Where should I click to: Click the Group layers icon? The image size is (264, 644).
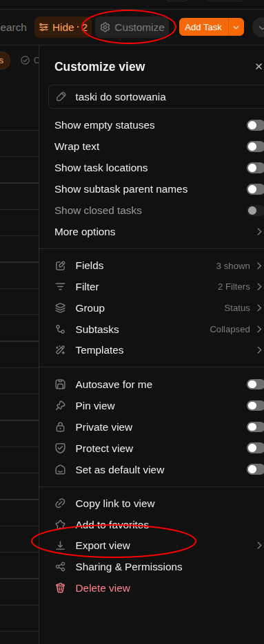tap(61, 308)
